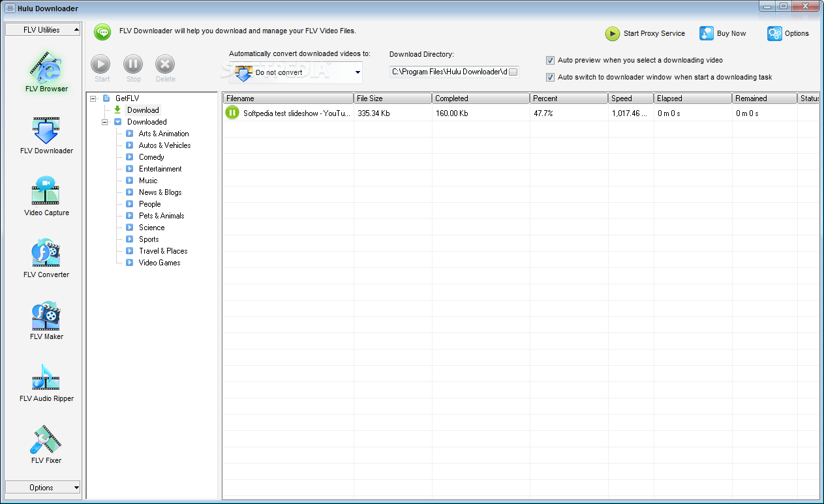Select Pets & Animals in the tree
Image resolution: width=824 pixels, height=504 pixels.
click(x=161, y=216)
